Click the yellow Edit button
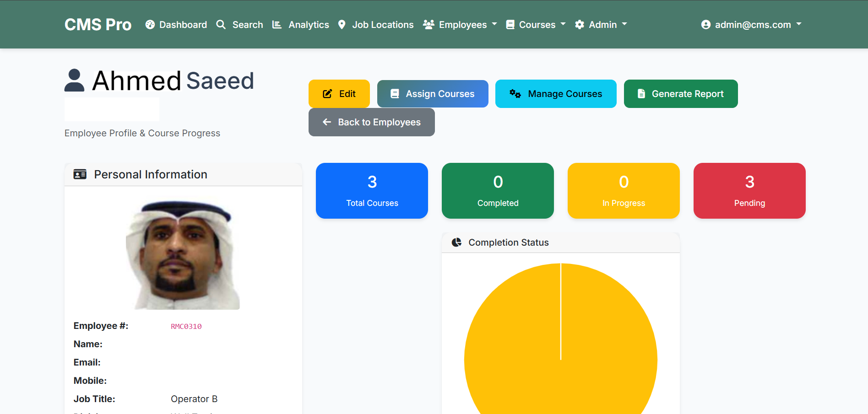 (x=339, y=94)
